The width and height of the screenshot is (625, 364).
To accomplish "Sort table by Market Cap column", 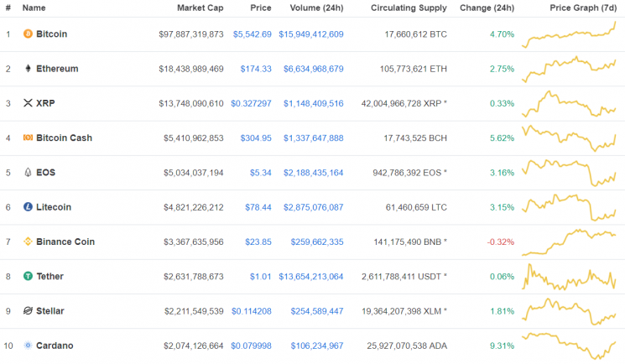I will (200, 8).
